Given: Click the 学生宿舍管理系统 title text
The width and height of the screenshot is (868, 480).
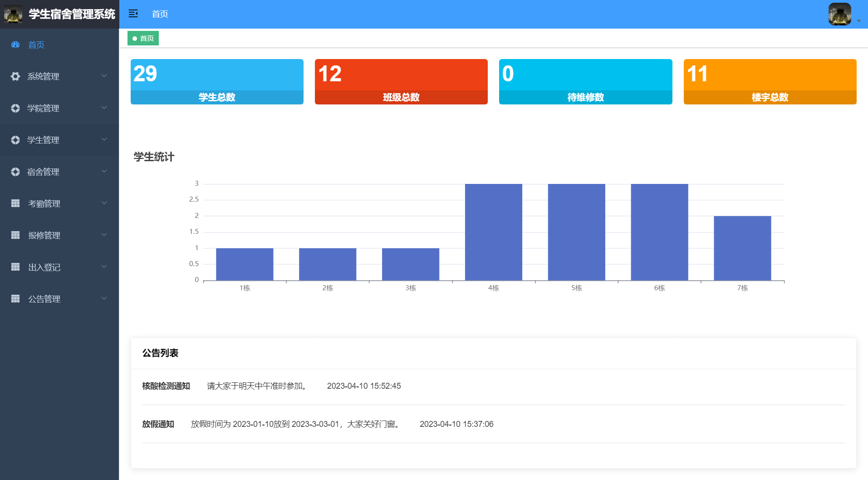Looking at the screenshot, I should [72, 14].
